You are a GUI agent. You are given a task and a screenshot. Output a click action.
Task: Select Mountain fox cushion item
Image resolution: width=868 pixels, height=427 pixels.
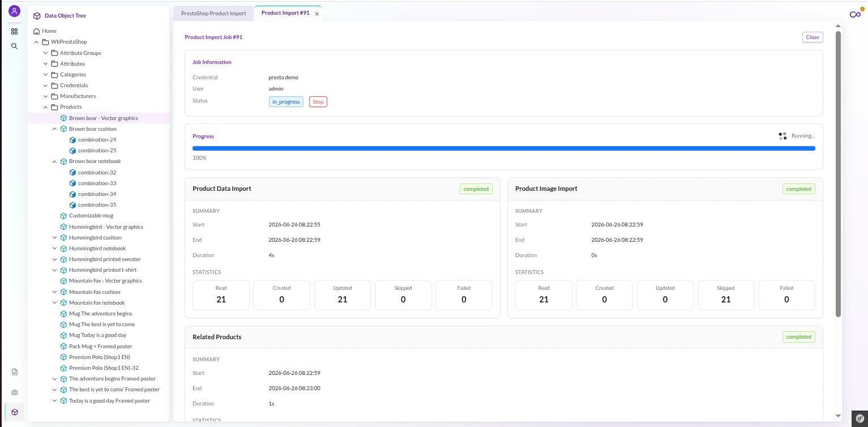[x=95, y=292]
